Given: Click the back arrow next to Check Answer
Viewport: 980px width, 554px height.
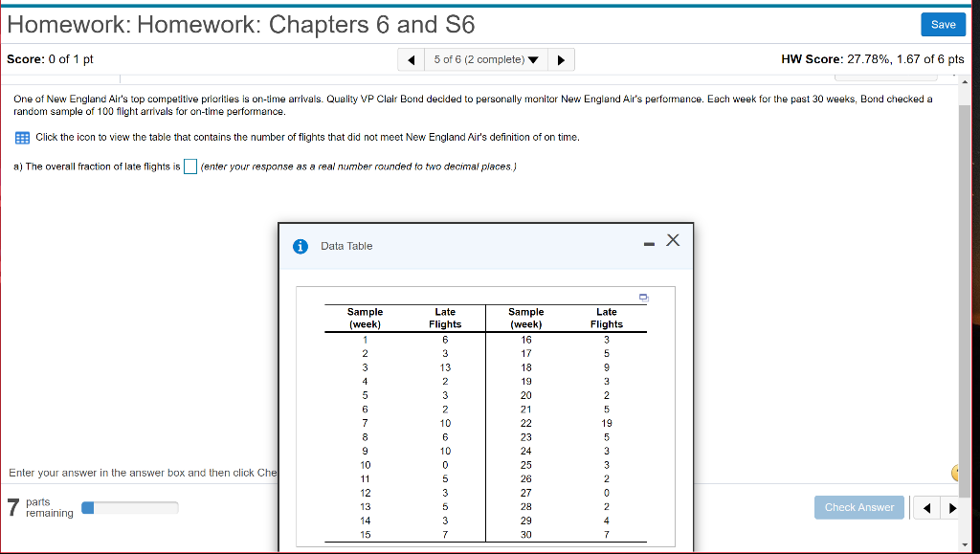Looking at the screenshot, I should [925, 507].
